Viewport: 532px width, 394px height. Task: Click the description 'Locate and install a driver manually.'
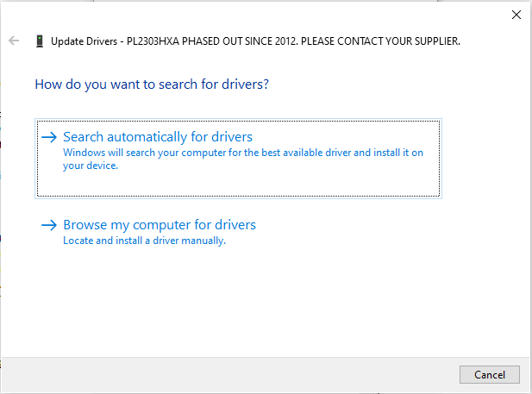(x=145, y=241)
